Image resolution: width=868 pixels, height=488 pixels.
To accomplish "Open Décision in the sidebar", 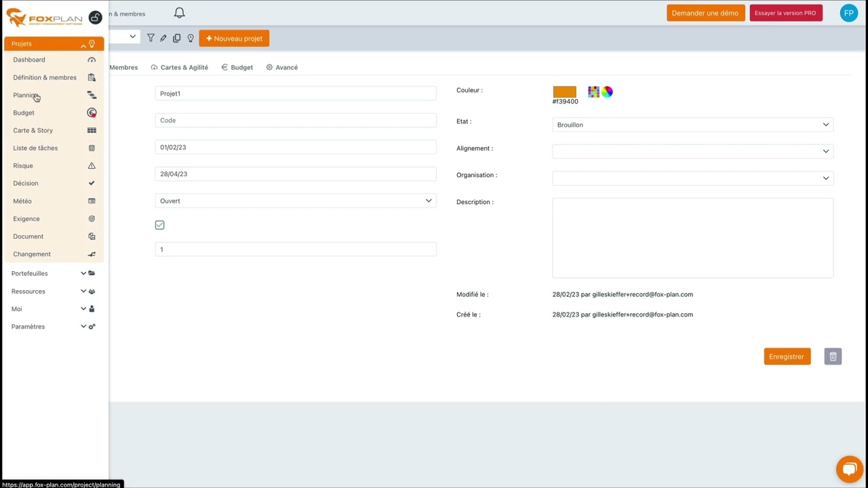I will [x=54, y=183].
